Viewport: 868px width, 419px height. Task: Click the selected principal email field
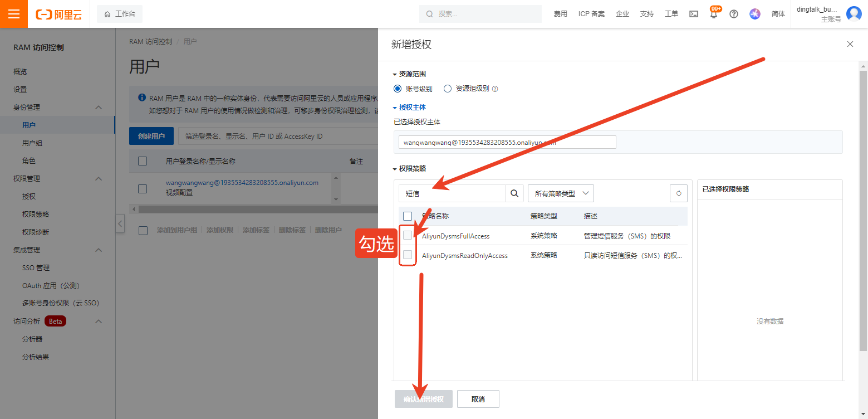click(507, 142)
